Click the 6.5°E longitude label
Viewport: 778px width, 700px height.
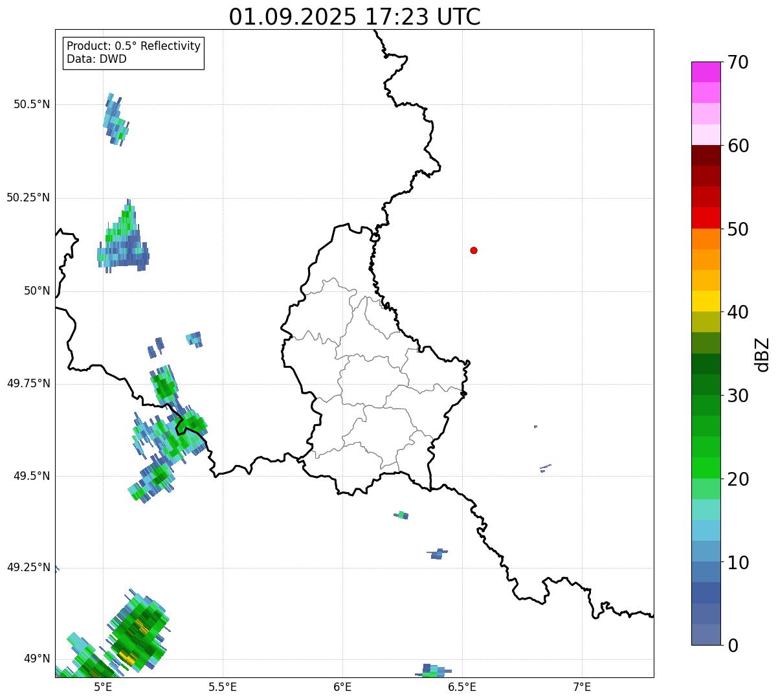[x=462, y=686]
